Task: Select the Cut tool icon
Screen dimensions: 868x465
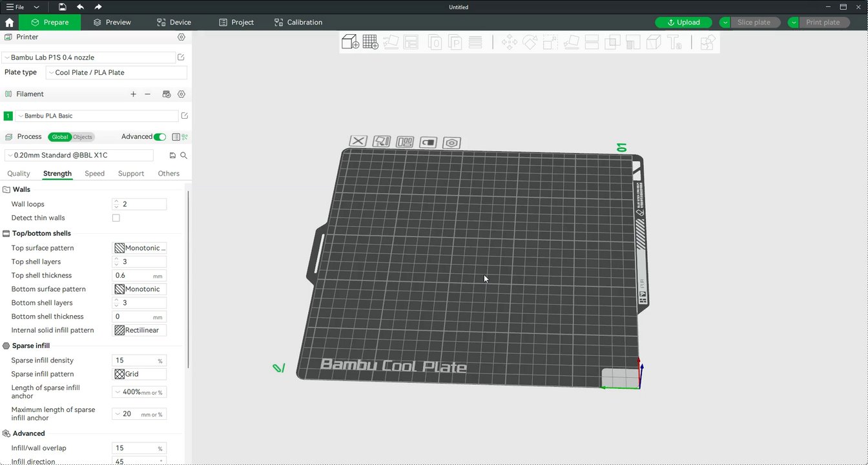Action: pos(592,43)
